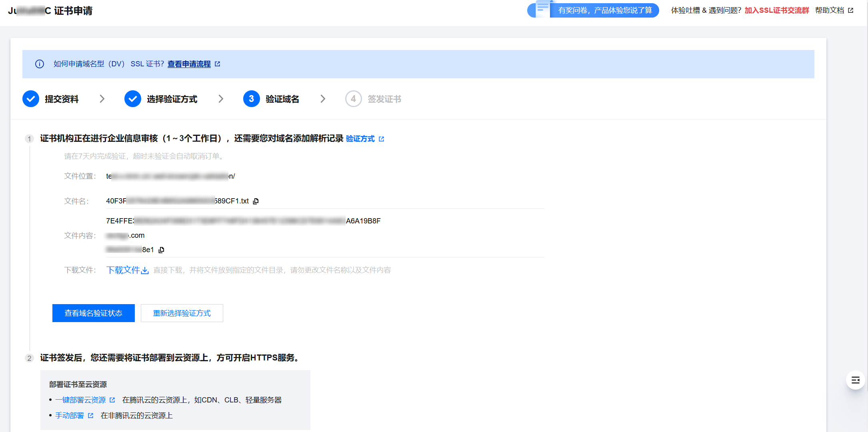Click 重新选择验证方式 button
Image resolution: width=868 pixels, height=432 pixels.
click(182, 313)
